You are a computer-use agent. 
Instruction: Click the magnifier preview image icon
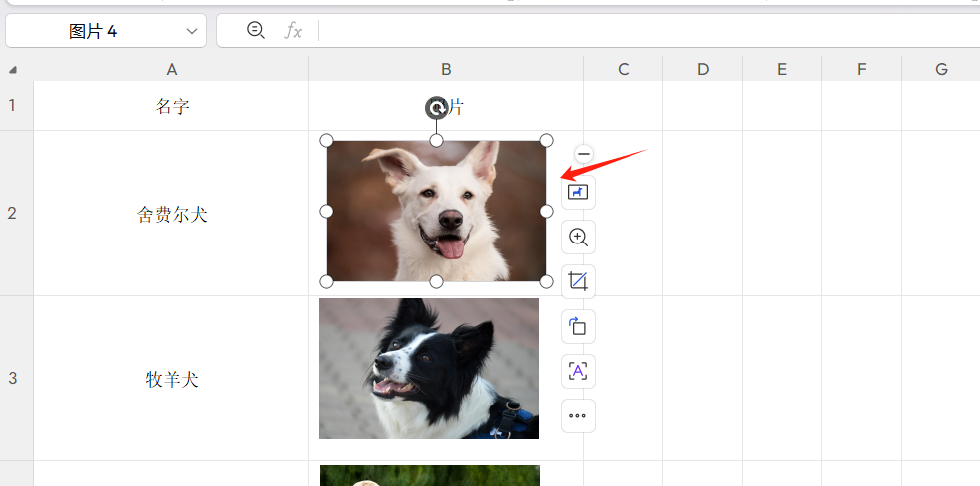578,238
